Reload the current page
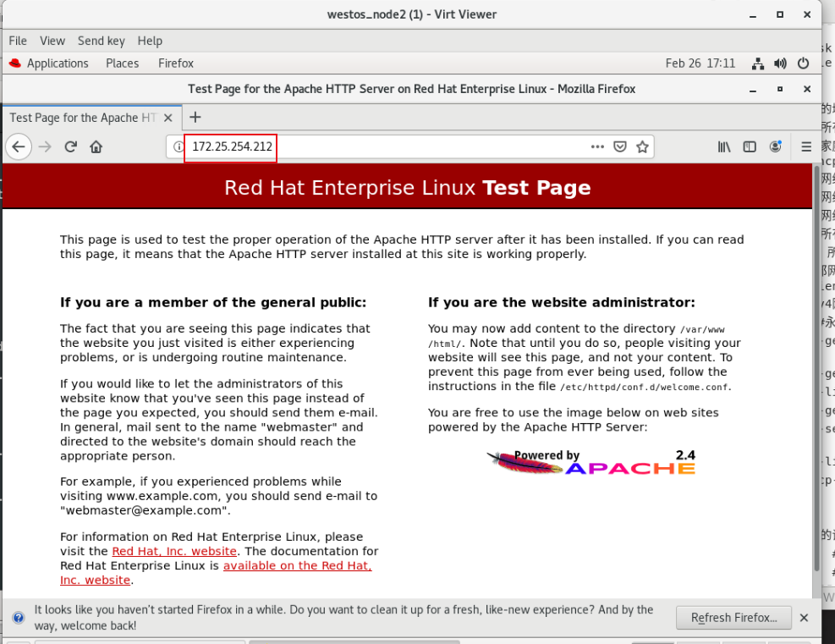The height and width of the screenshot is (644, 835). [71, 146]
